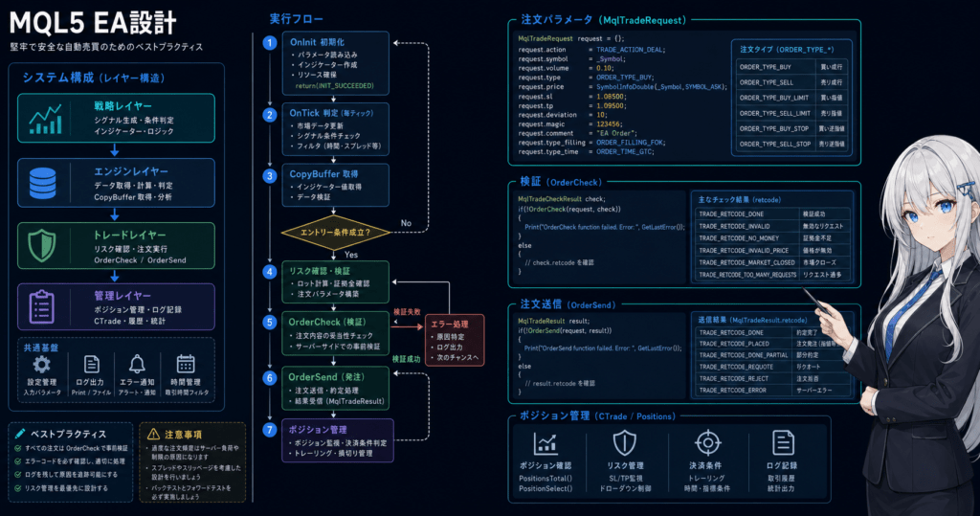Click the TRADE_RETCODE_NO_MONEY row
This screenshot has width=980, height=516.
pos(773,238)
